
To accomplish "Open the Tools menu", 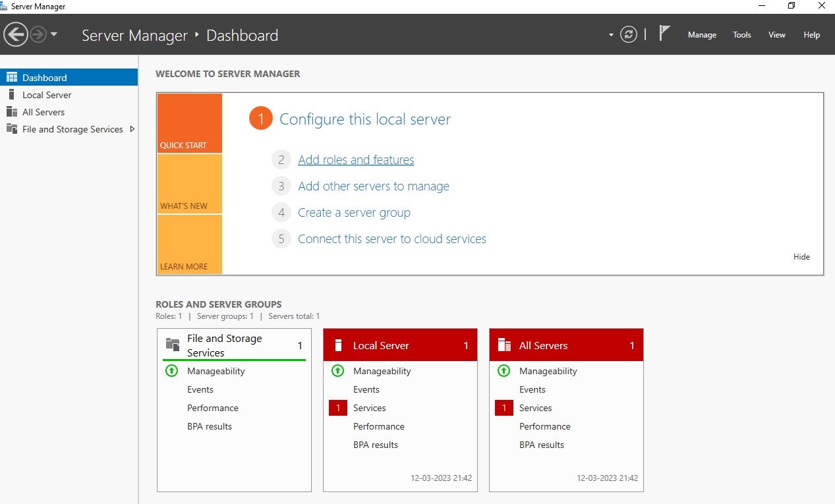I will [x=742, y=35].
